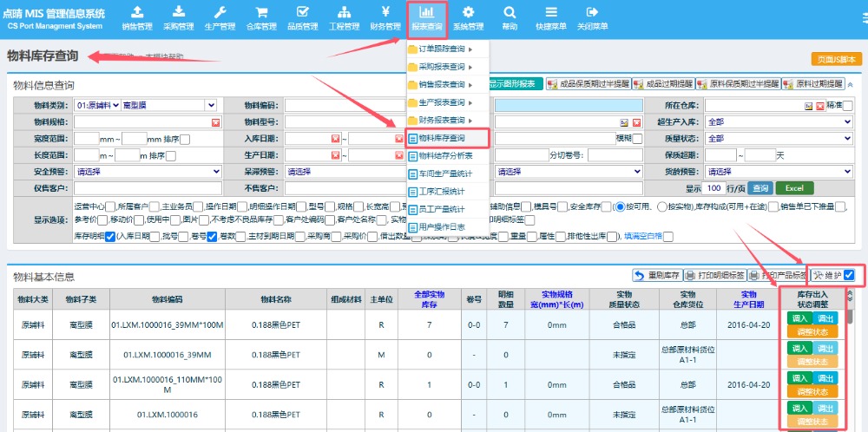Toggle the 维护 maintenance checkbox
868x432 pixels.
coord(849,275)
